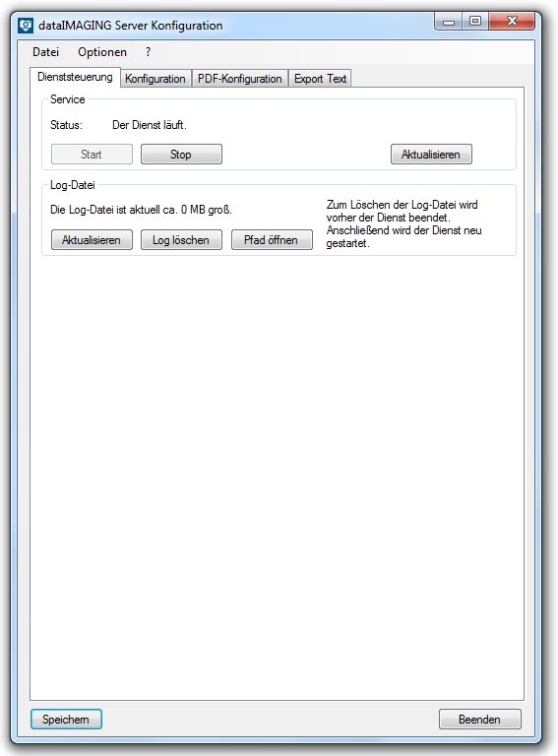Click the 'Der Dienst läuft.' status text
Image resolution: width=558 pixels, height=756 pixels.
point(150,125)
